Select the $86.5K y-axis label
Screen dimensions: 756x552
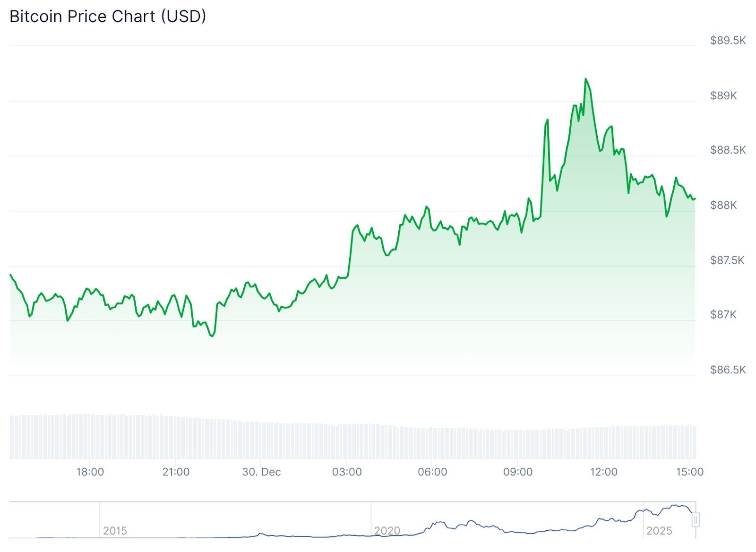click(728, 370)
